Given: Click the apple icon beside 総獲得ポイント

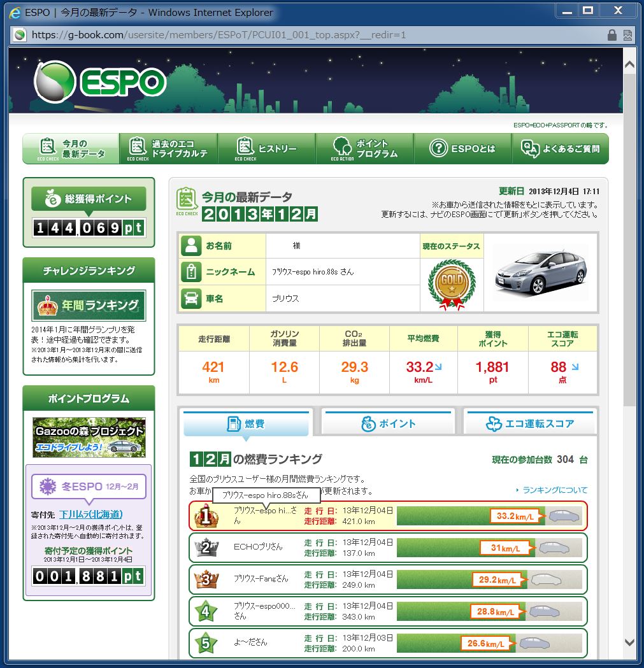Looking at the screenshot, I should point(53,199).
